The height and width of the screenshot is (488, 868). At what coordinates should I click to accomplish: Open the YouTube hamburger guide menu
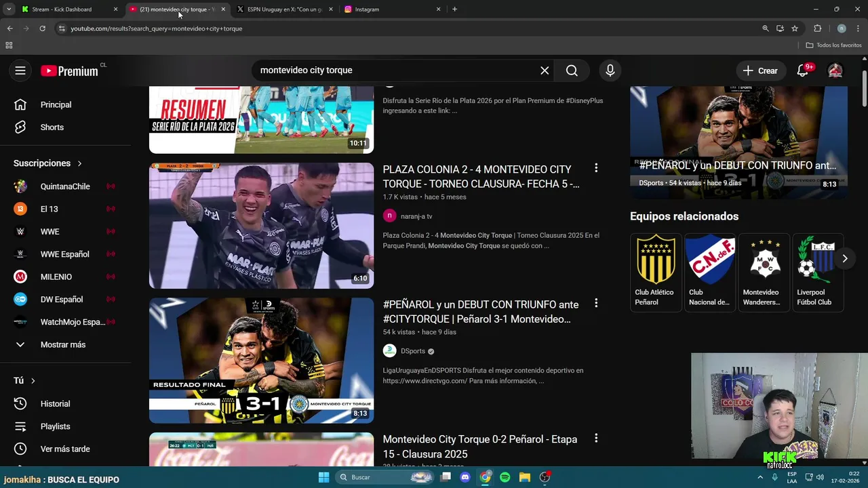[x=20, y=70]
